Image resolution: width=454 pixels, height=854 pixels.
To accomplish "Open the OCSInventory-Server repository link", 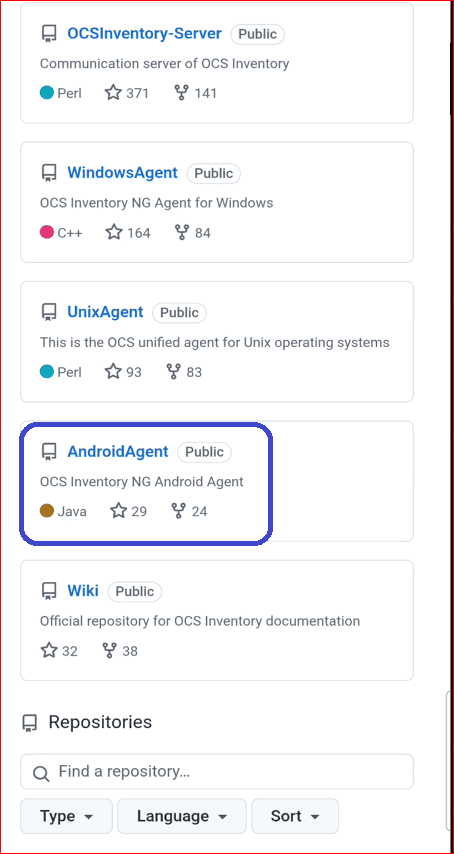I will pyautogui.click(x=144, y=34).
